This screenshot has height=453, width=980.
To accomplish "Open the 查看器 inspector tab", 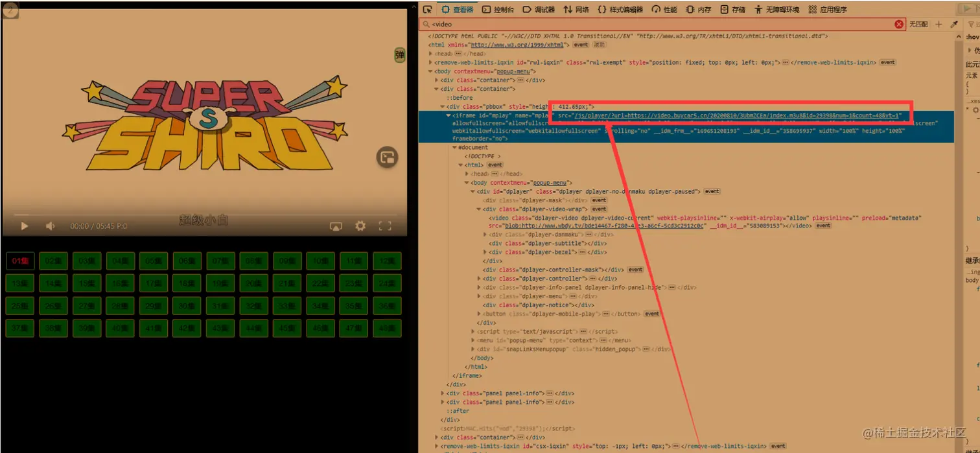I will click(x=458, y=9).
